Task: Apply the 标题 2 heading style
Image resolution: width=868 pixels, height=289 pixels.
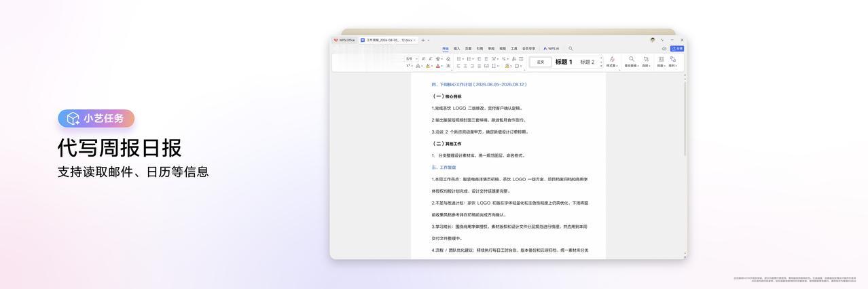Action: [587, 62]
